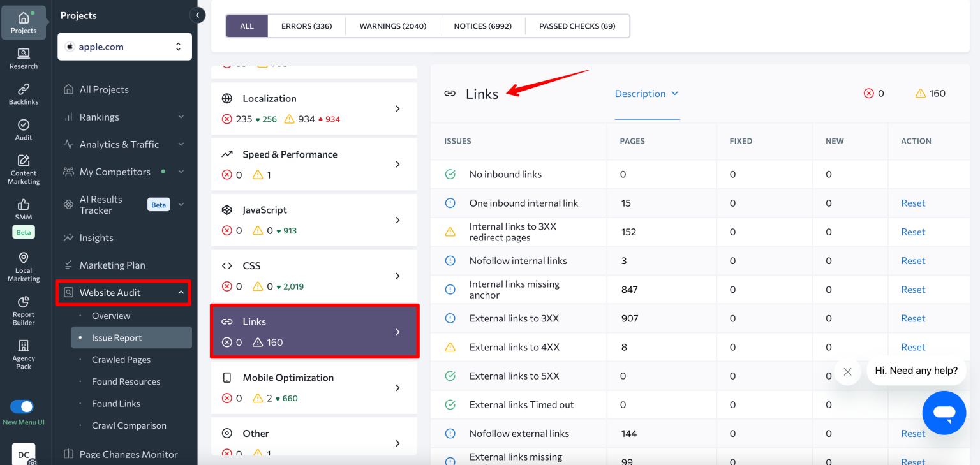Reset the Nofollow external links issue
Viewport: 980px width, 465px height.
(913, 433)
